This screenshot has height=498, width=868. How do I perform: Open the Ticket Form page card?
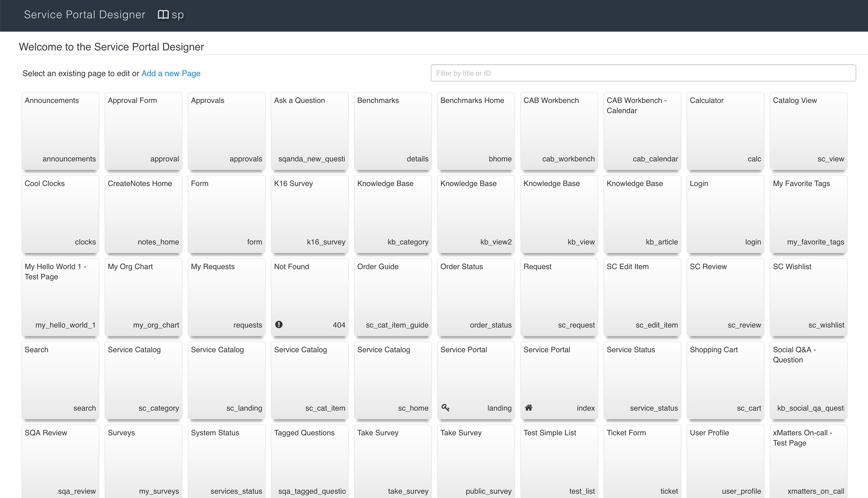[642, 462]
